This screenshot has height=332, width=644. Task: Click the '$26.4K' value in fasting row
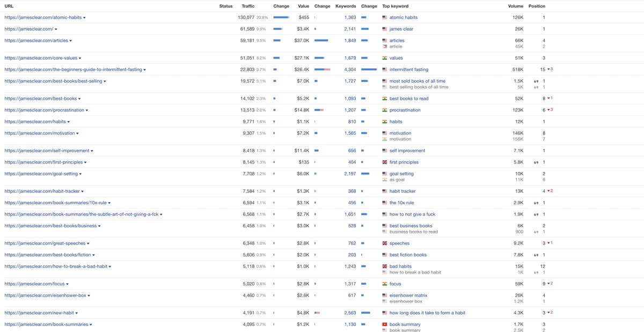302,70
